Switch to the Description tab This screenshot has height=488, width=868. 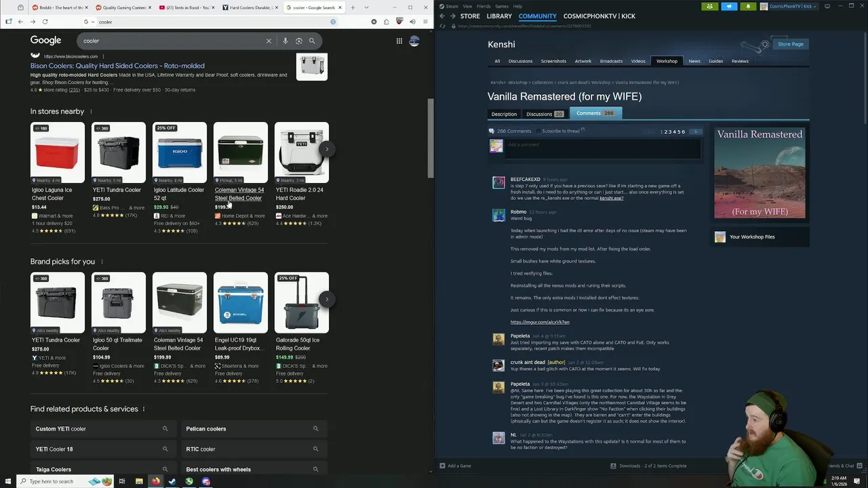(504, 114)
